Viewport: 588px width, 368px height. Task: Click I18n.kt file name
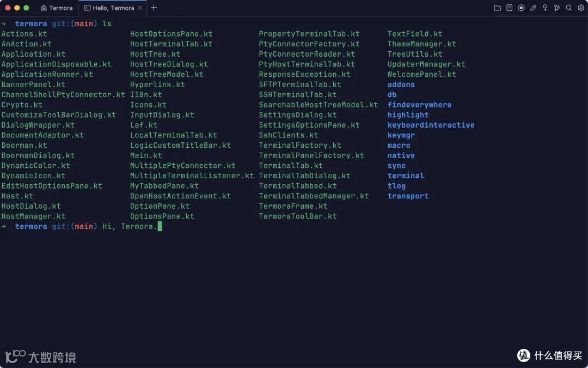click(x=146, y=95)
